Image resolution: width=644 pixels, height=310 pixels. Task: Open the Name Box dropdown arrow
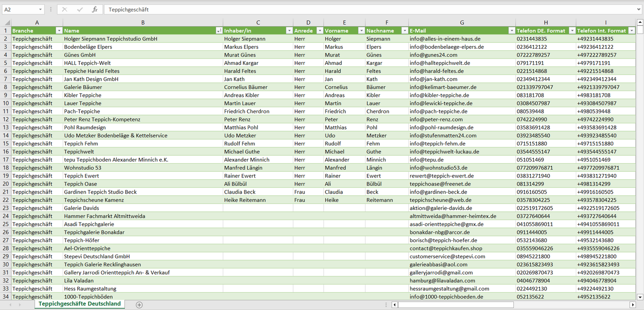coord(40,9)
